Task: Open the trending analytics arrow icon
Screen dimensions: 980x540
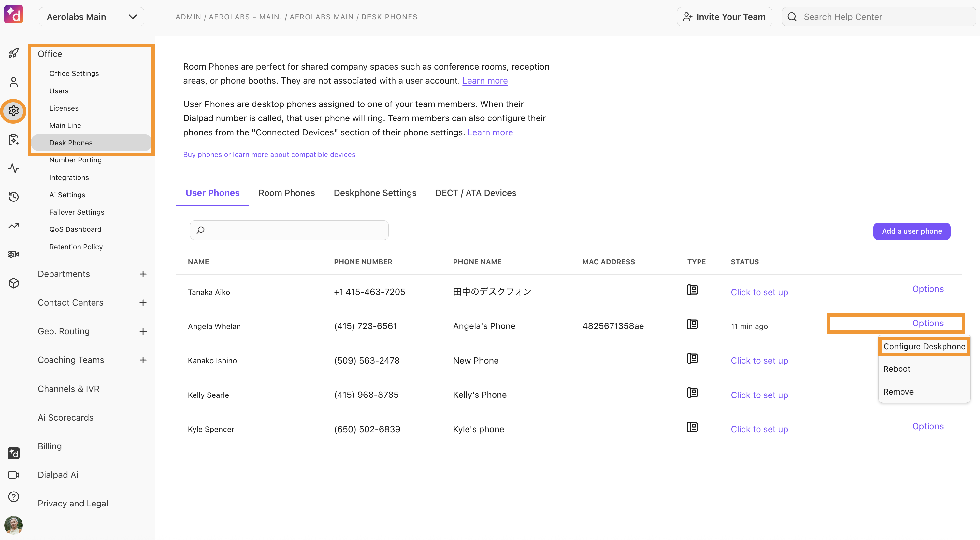Action: [x=14, y=226]
